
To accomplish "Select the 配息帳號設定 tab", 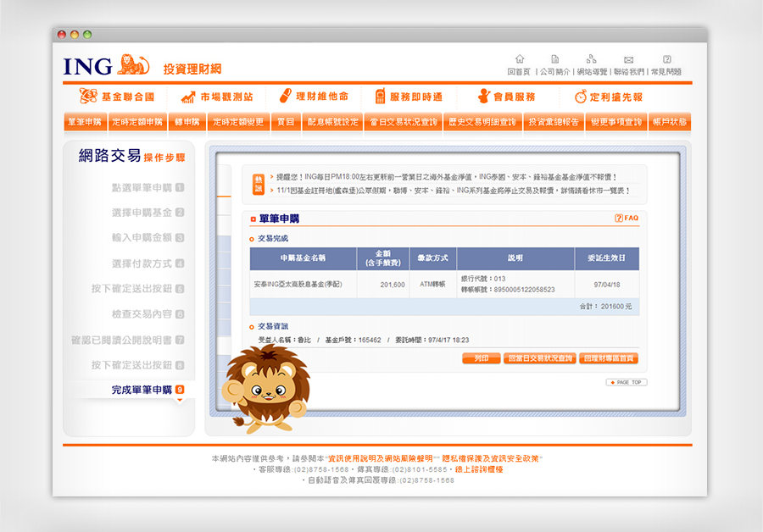I will tap(333, 122).
